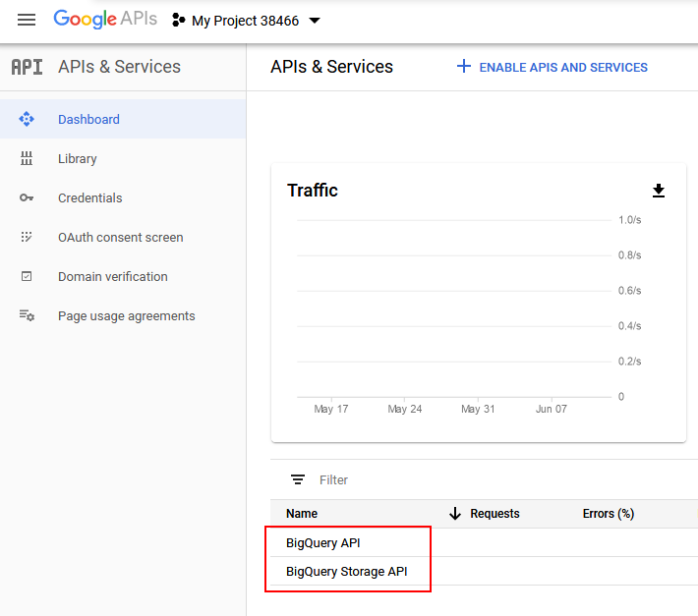Select OAuth consent screen in sidebar
This screenshot has width=698, height=616.
[x=120, y=237]
